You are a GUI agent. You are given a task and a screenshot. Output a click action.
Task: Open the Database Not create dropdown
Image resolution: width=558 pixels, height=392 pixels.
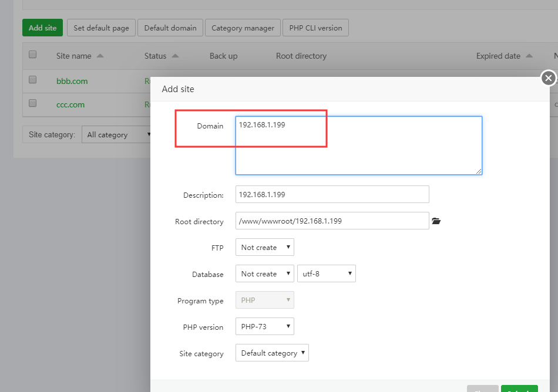264,274
